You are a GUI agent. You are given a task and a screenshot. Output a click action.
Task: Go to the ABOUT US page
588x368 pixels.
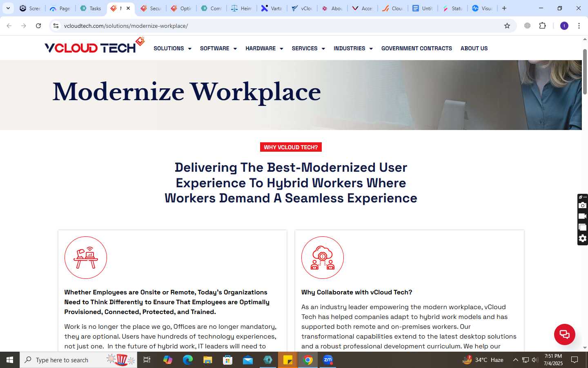(x=474, y=48)
